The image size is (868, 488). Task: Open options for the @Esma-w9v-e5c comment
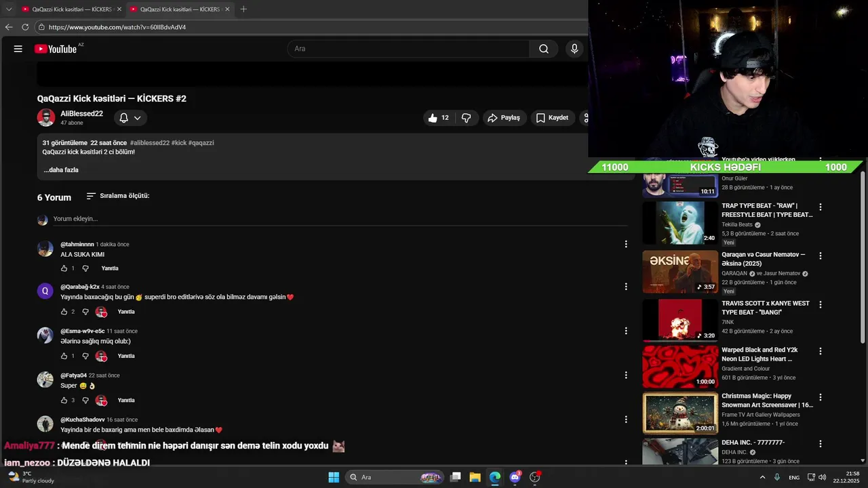[x=626, y=331]
